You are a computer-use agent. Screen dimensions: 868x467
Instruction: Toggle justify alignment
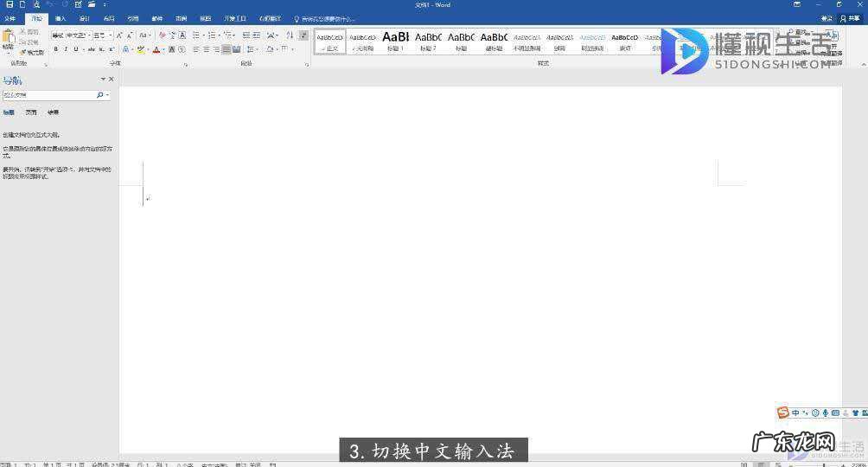pyautogui.click(x=227, y=49)
